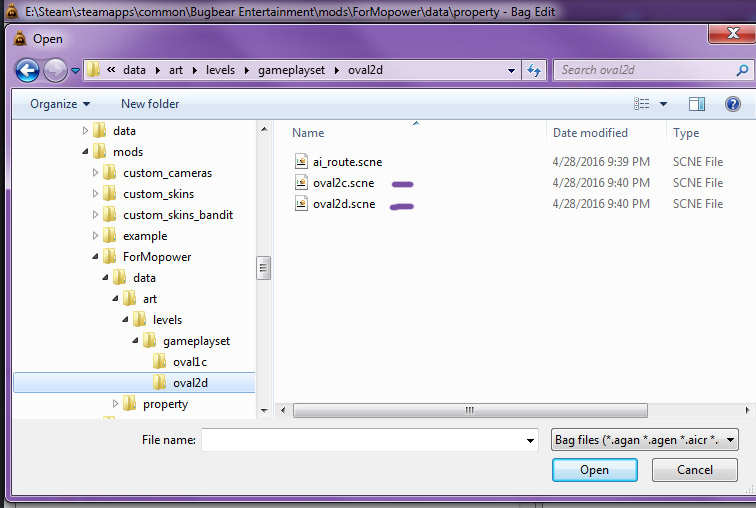Click the double-chevron overflow in address bar
756x508 pixels.
[111, 69]
